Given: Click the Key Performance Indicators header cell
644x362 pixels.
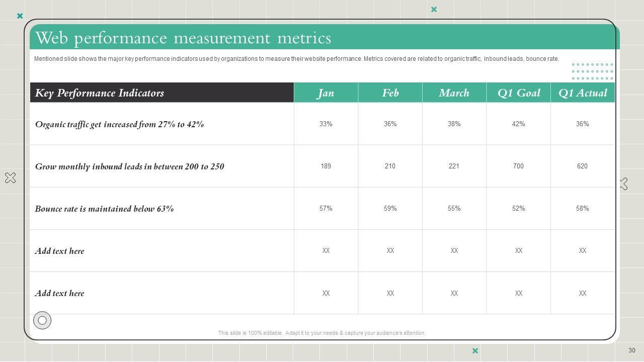Looking at the screenshot, I should click(x=100, y=93).
